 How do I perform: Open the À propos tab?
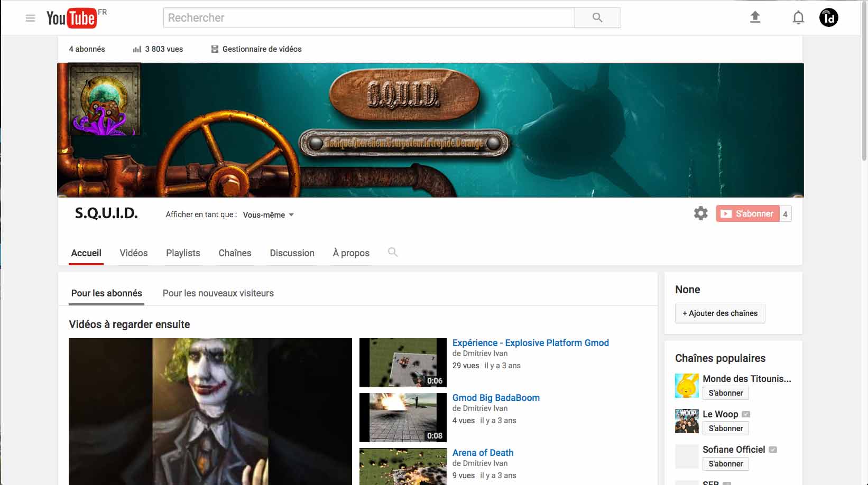click(x=351, y=253)
